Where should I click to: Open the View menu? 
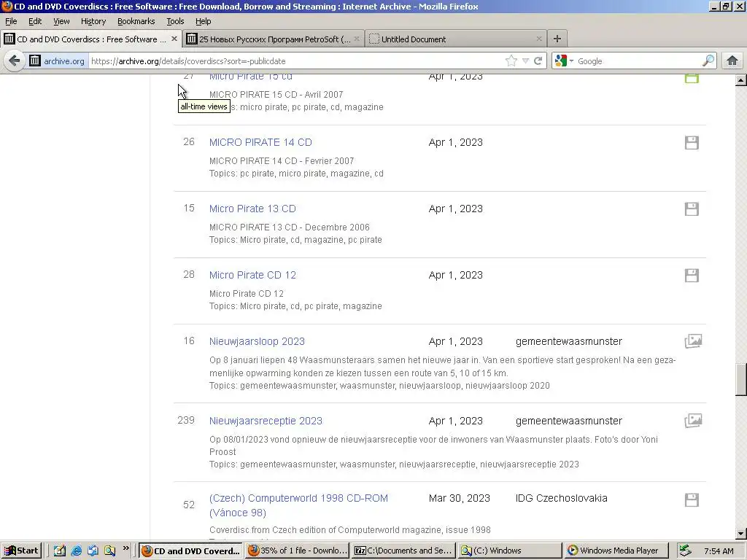pyautogui.click(x=61, y=21)
